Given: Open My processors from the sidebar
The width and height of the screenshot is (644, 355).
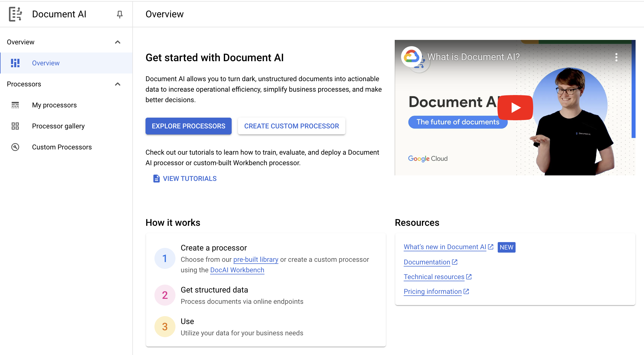Looking at the screenshot, I should 54,105.
